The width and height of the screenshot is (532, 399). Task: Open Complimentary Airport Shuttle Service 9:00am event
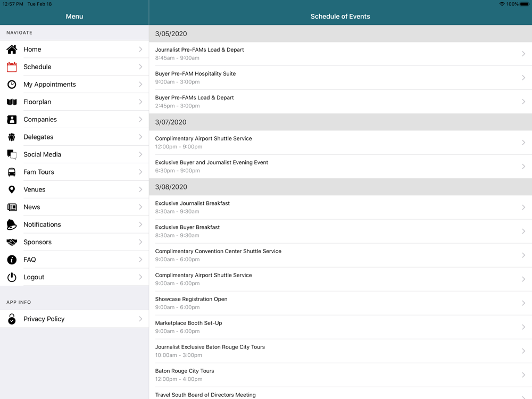(340, 279)
